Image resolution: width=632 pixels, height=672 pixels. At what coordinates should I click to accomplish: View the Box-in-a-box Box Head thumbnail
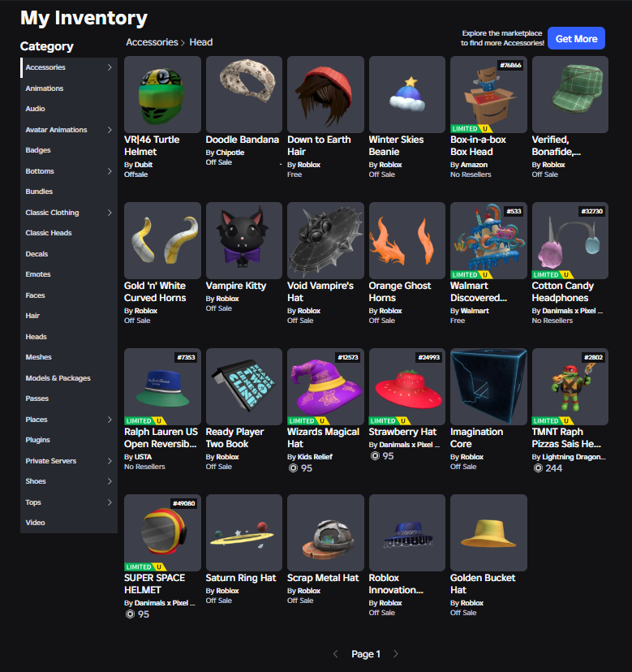[488, 94]
